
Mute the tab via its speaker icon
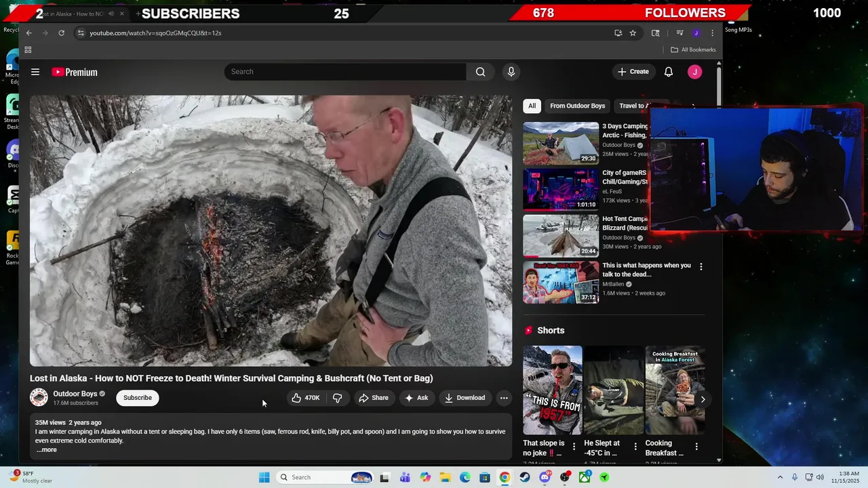click(x=111, y=14)
